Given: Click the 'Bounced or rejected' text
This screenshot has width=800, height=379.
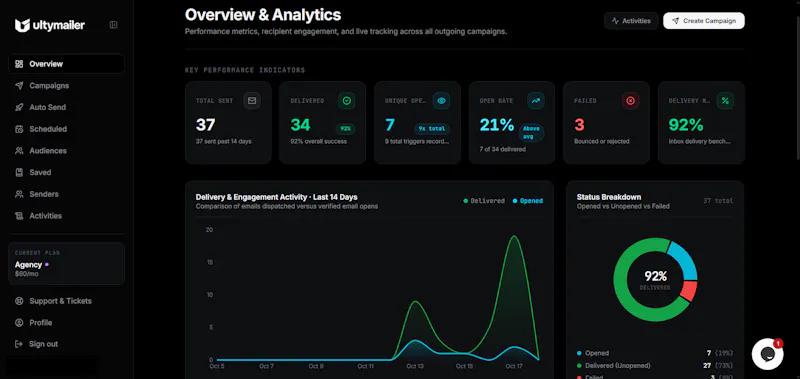Looking at the screenshot, I should coord(602,141).
